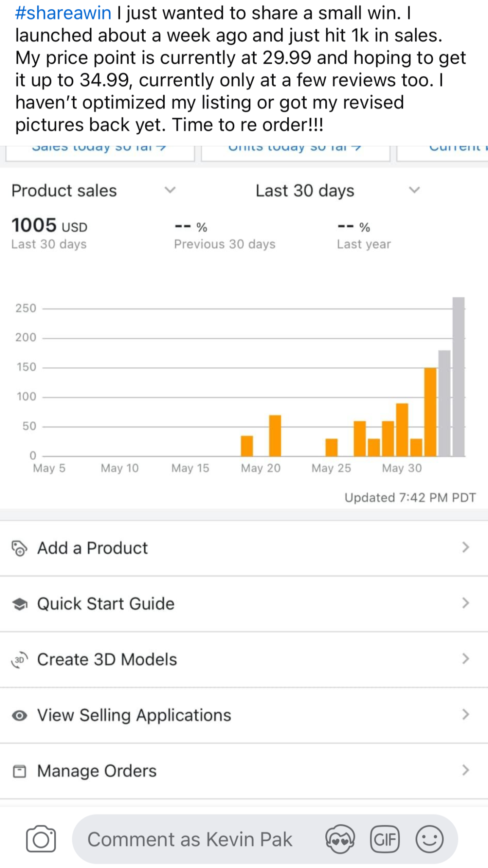Image resolution: width=488 pixels, height=868 pixels.
Task: Tap the #shareawin hashtag link
Action: point(63,13)
